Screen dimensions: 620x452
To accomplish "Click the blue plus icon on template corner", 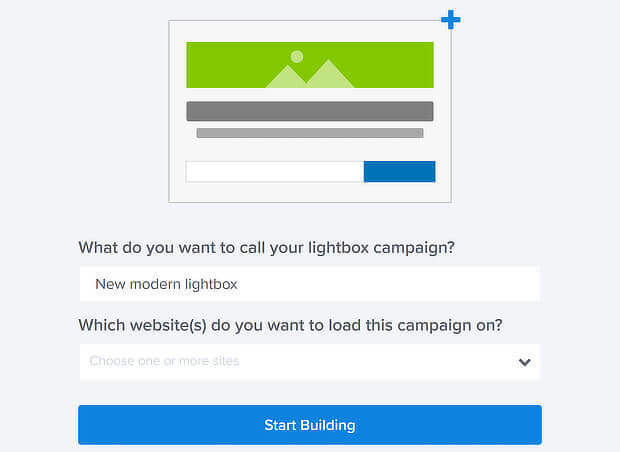I will click(x=451, y=19).
